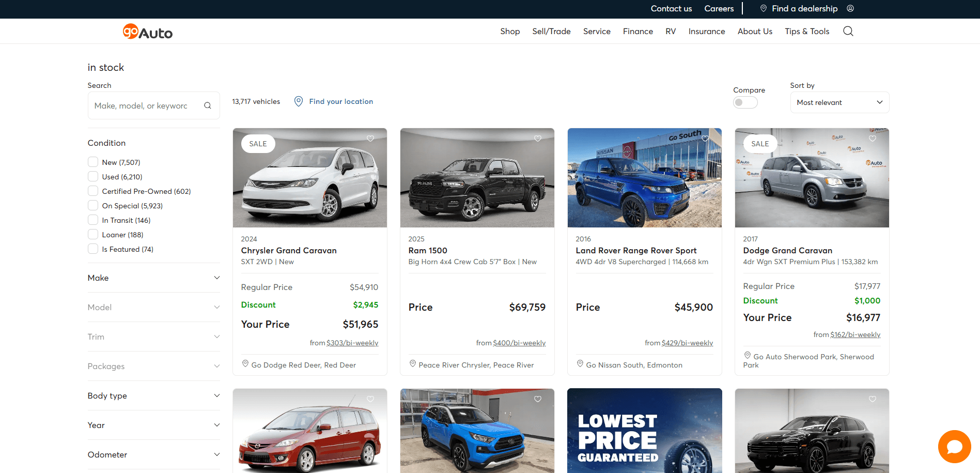
Task: Turn on the Compare toggle
Action: coord(745,102)
